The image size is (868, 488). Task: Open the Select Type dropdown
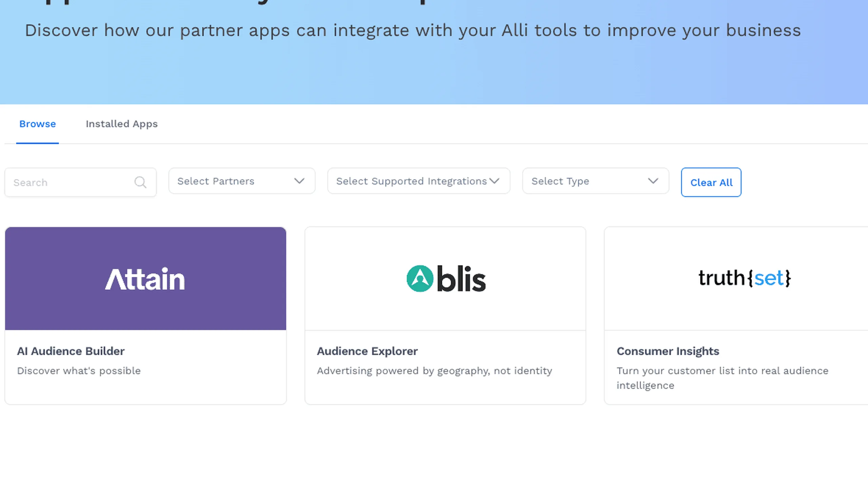coord(596,181)
